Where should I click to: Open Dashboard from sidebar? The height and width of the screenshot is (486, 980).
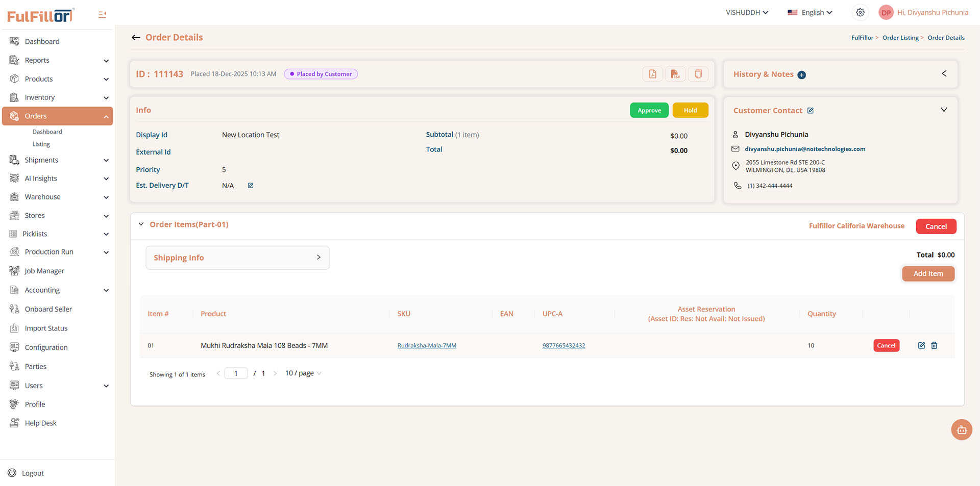(42, 41)
